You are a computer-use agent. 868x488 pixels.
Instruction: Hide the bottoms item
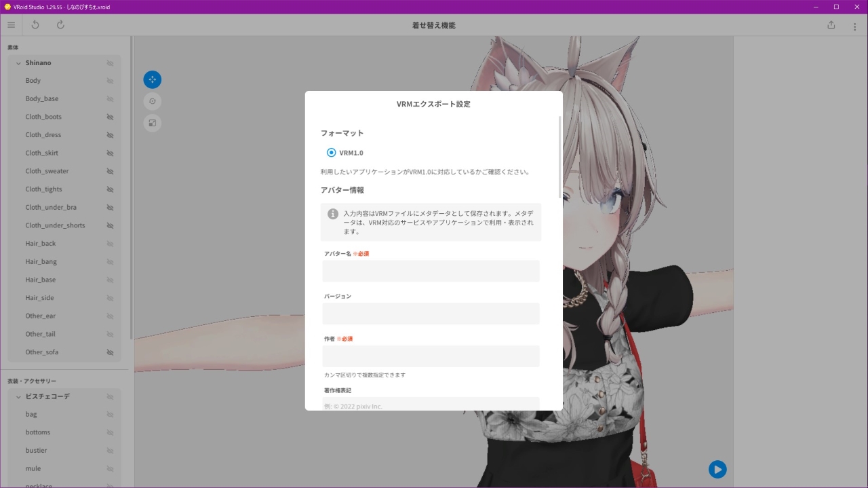[x=110, y=432]
